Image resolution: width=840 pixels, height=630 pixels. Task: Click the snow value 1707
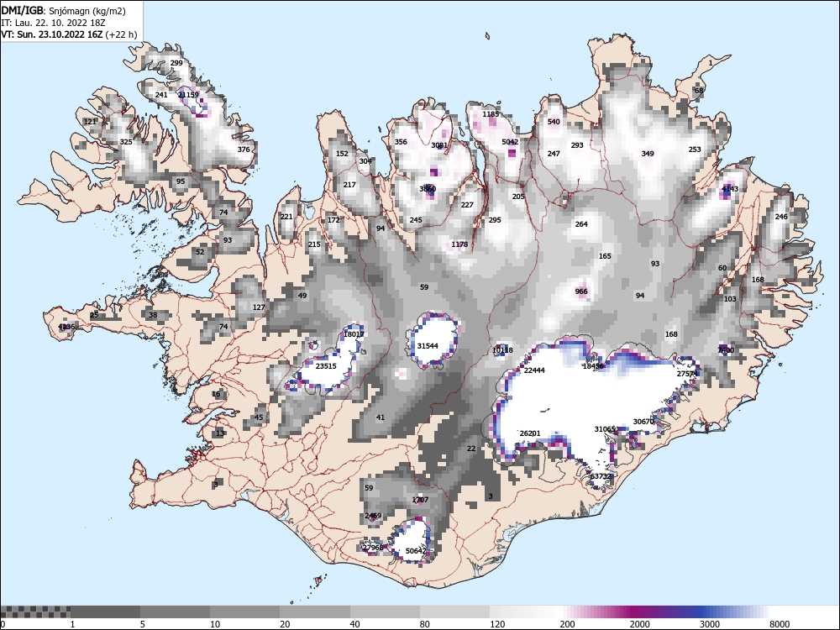click(420, 500)
